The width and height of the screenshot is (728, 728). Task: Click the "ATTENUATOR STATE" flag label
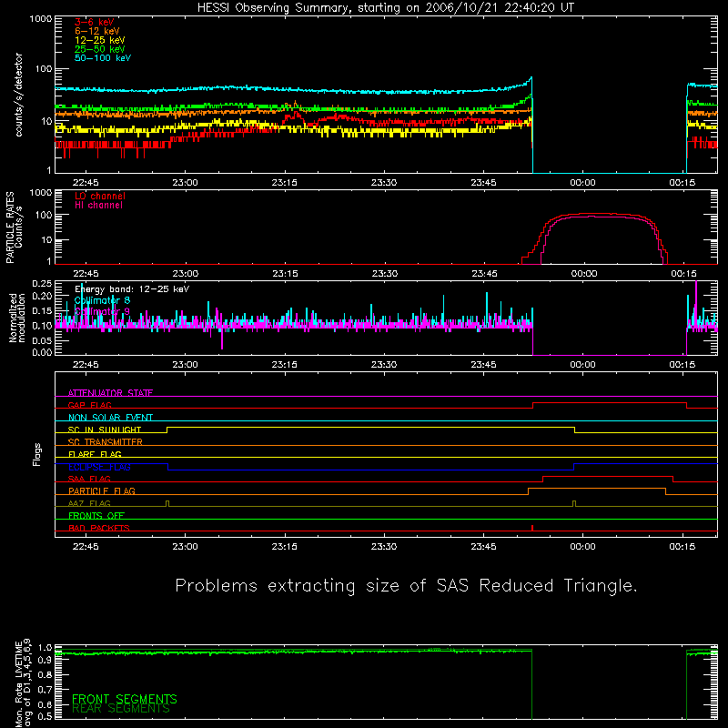pyautogui.click(x=110, y=393)
